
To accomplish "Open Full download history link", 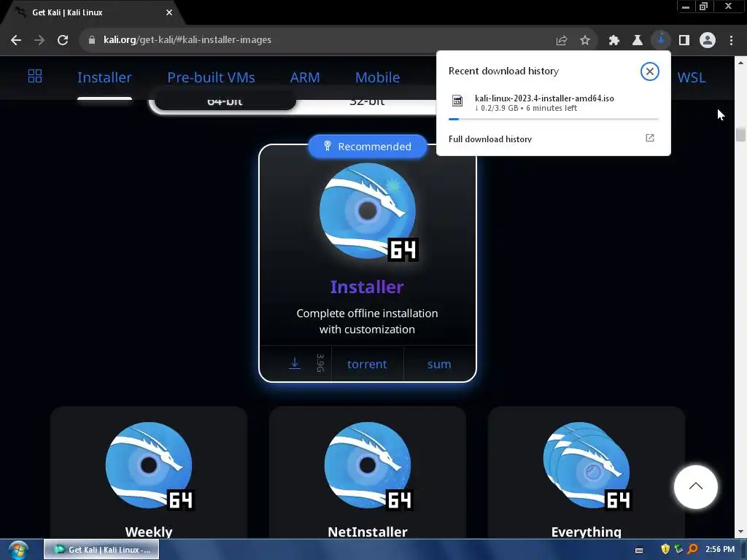I will pyautogui.click(x=490, y=139).
